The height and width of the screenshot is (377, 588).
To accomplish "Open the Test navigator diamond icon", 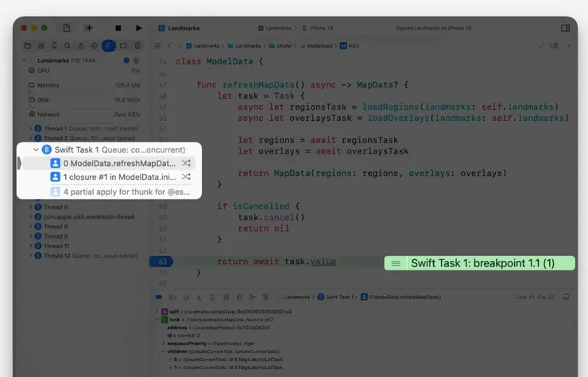I will click(94, 46).
